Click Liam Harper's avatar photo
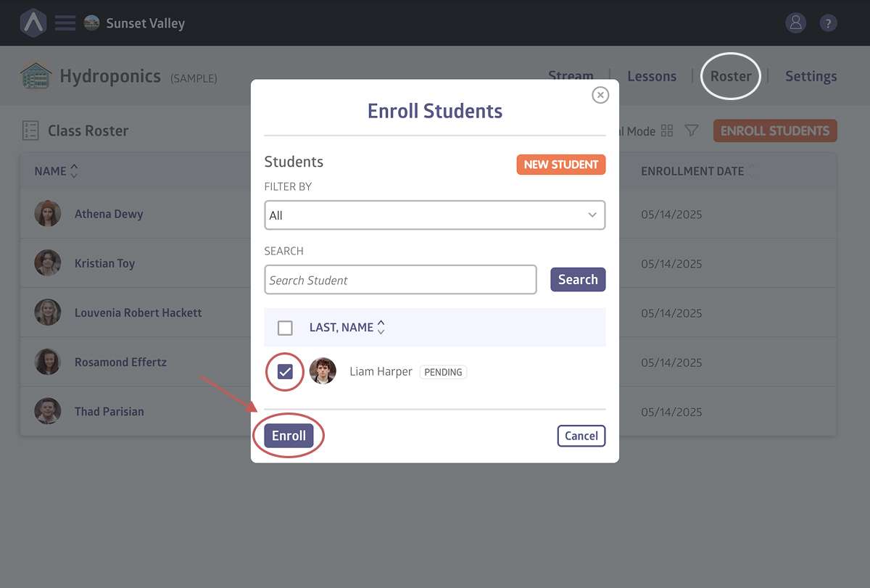Image resolution: width=870 pixels, height=588 pixels. tap(323, 371)
